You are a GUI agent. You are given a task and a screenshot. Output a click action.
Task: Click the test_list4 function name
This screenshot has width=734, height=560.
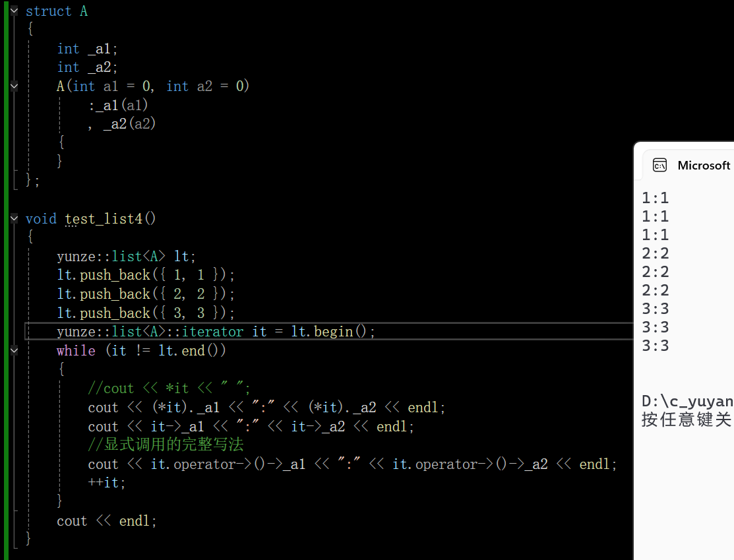104,219
